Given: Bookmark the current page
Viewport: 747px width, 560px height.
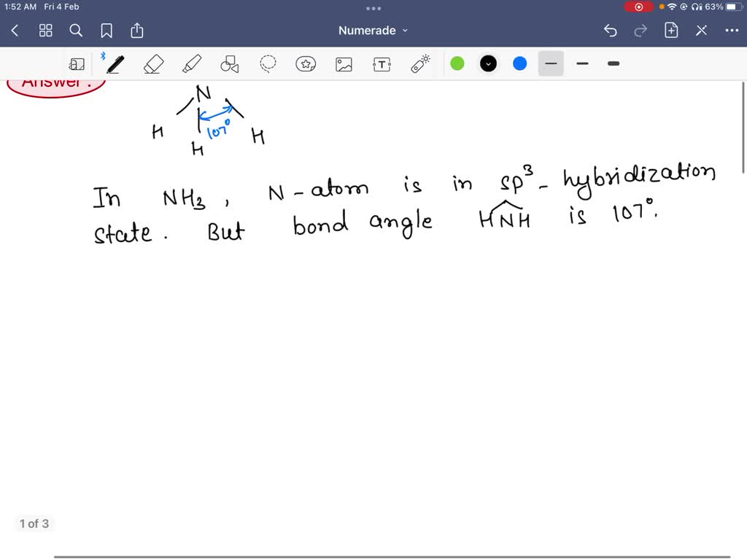Looking at the screenshot, I should click(107, 31).
